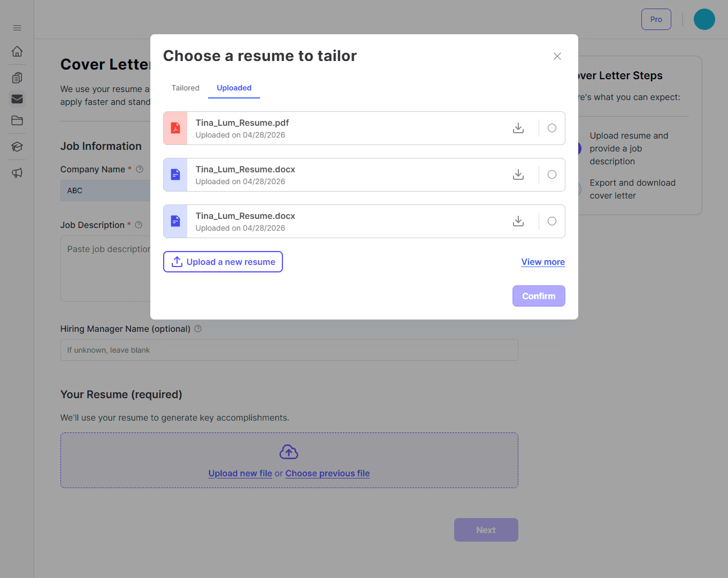Click Upload a new resume button
The height and width of the screenshot is (578, 728).
(223, 262)
